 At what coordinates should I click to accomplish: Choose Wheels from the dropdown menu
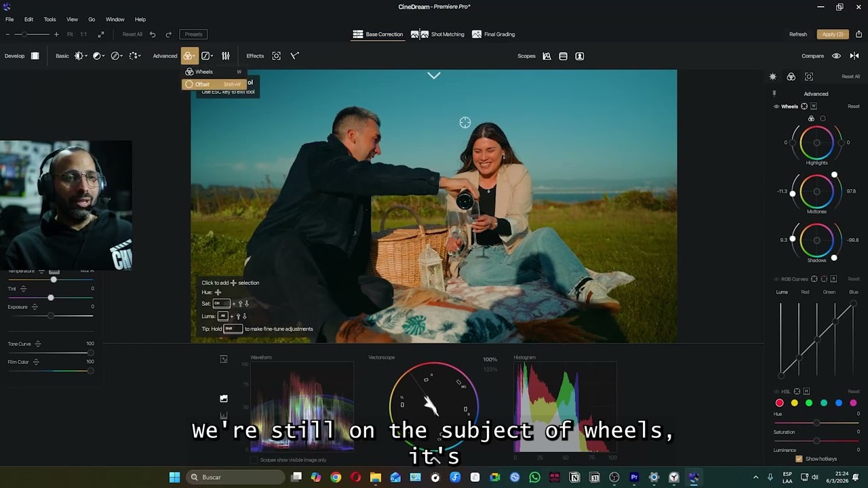tap(213, 71)
